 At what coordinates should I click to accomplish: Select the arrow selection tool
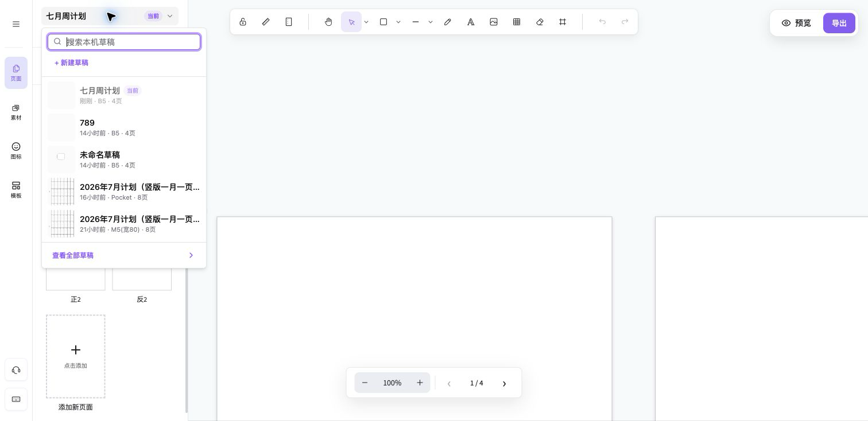point(351,22)
